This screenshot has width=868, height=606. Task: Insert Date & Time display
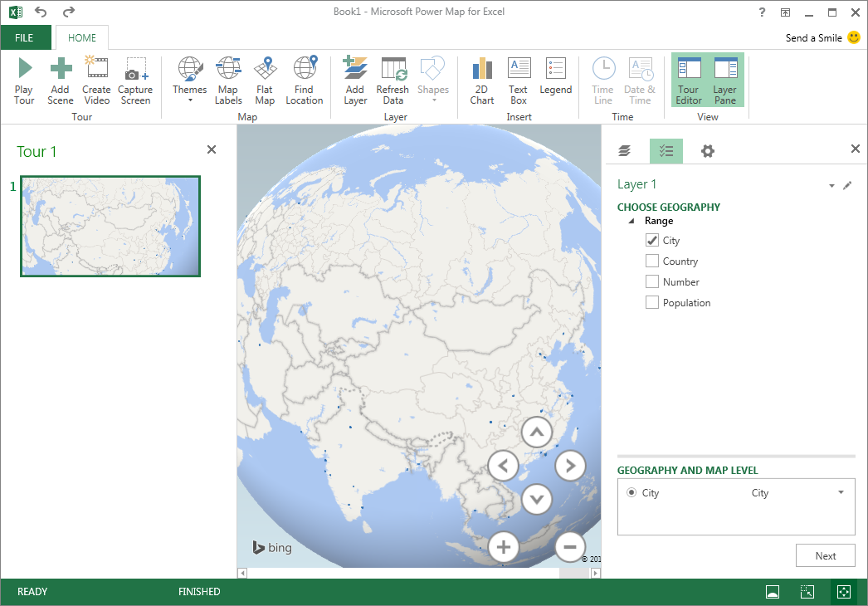point(640,81)
